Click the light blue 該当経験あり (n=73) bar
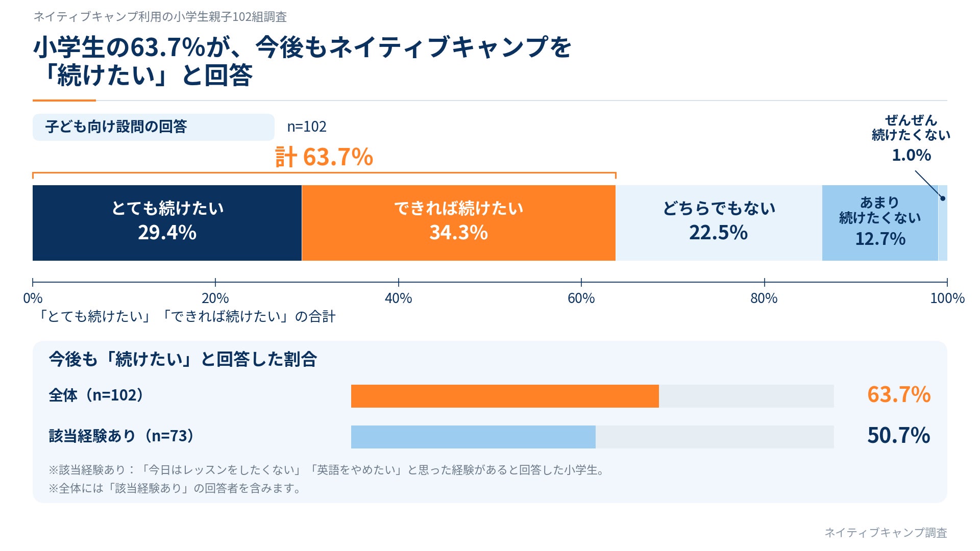This screenshot has height=551, width=980. click(x=473, y=437)
